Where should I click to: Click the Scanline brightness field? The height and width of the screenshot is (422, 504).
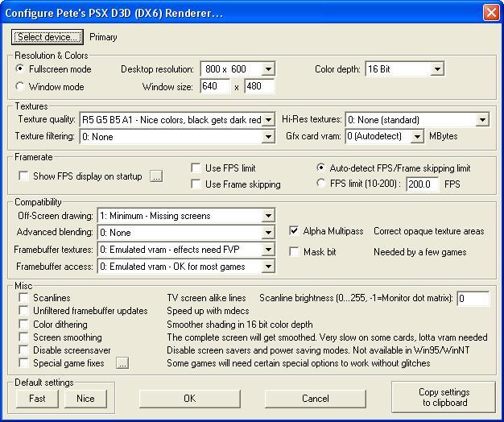(x=473, y=299)
